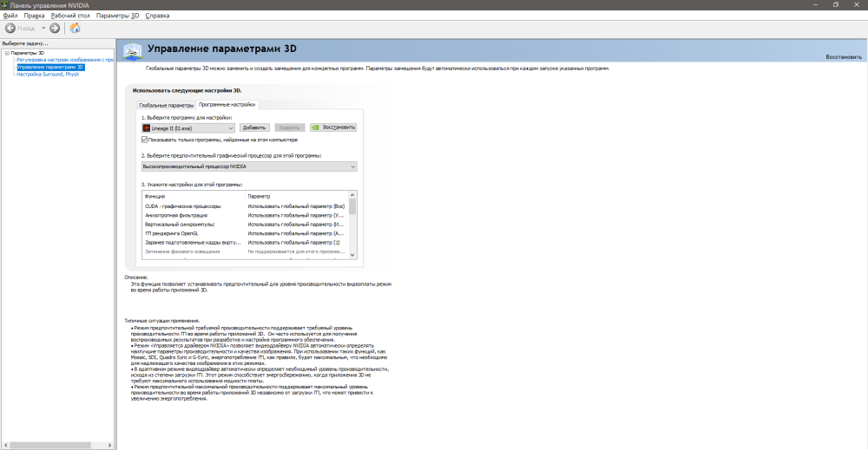
Task: Uncheck show only programs found on computer
Action: click(x=144, y=139)
